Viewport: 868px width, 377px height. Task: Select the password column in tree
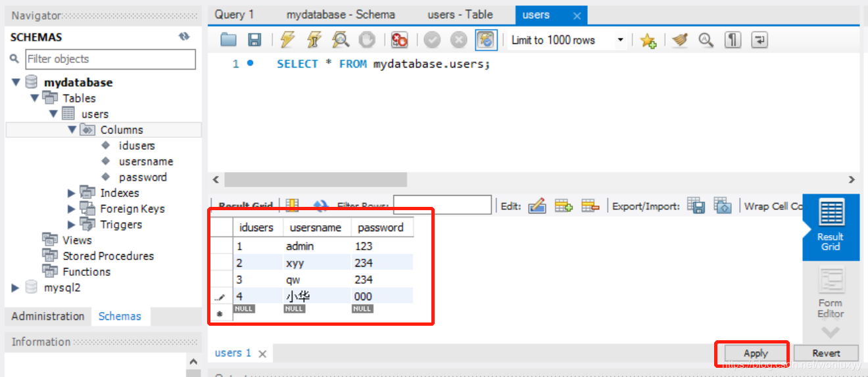click(x=143, y=177)
